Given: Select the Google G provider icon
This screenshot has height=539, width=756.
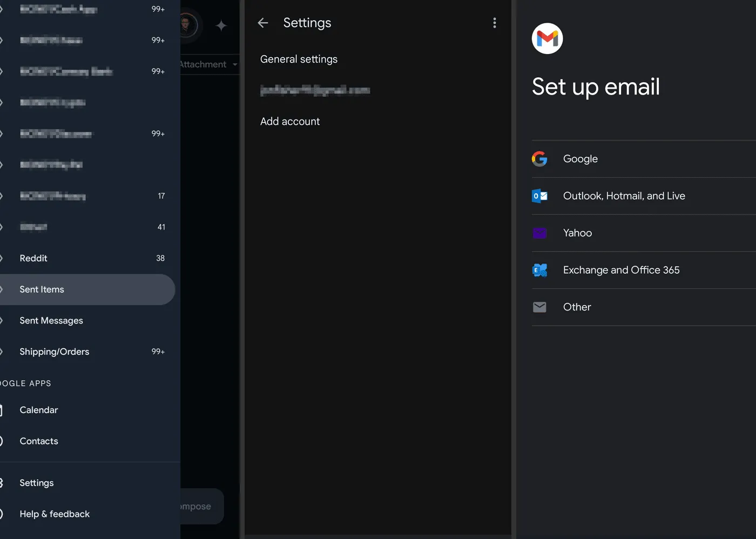Looking at the screenshot, I should (x=539, y=158).
